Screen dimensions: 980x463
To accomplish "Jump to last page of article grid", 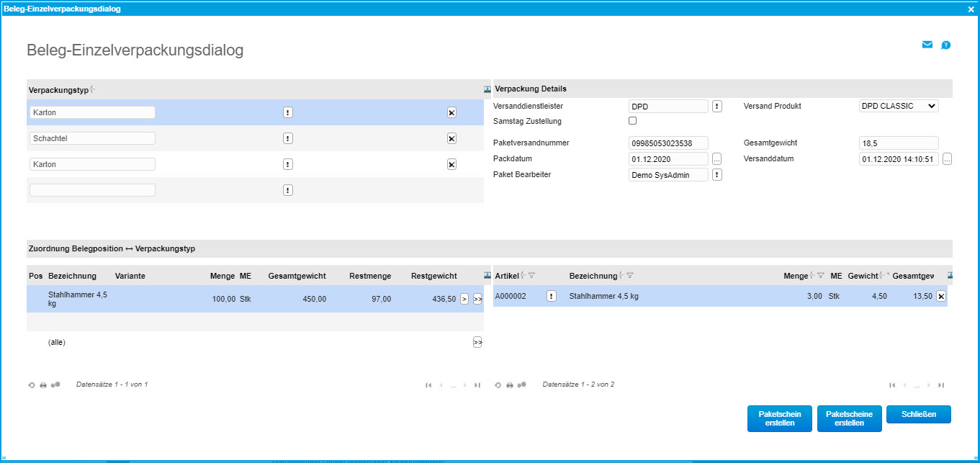I will pyautogui.click(x=943, y=385).
